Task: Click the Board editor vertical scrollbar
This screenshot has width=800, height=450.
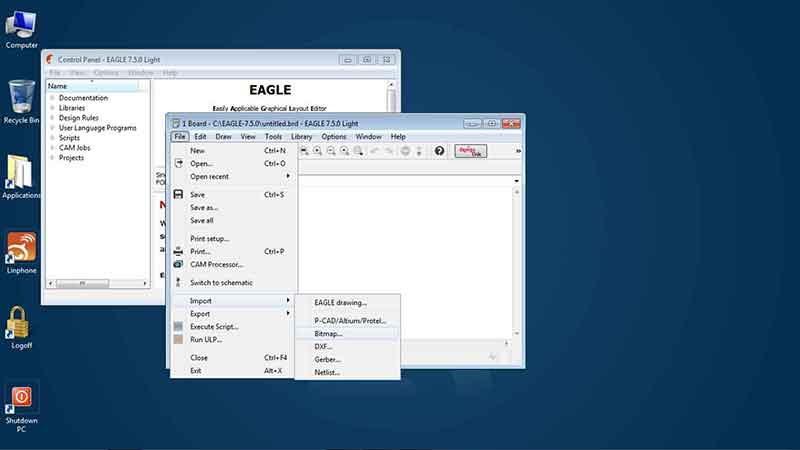Action: pos(516,263)
